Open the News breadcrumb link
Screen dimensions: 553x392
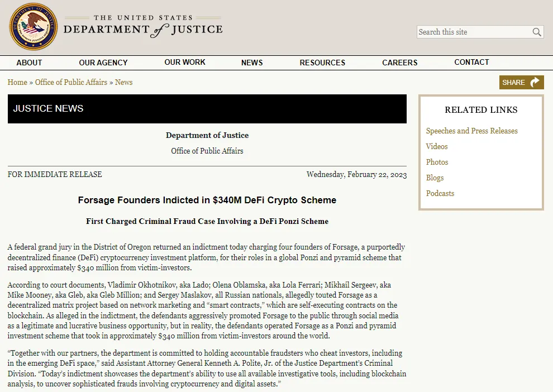pos(124,82)
